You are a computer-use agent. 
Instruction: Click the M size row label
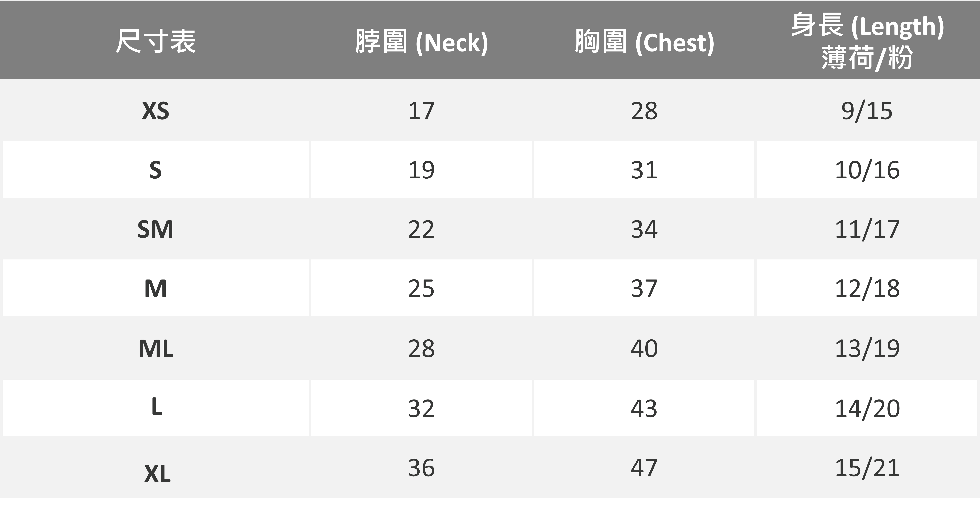click(155, 289)
